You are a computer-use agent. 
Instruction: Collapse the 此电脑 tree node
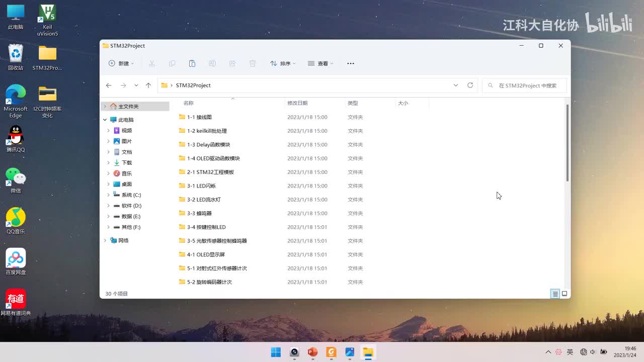(105, 120)
